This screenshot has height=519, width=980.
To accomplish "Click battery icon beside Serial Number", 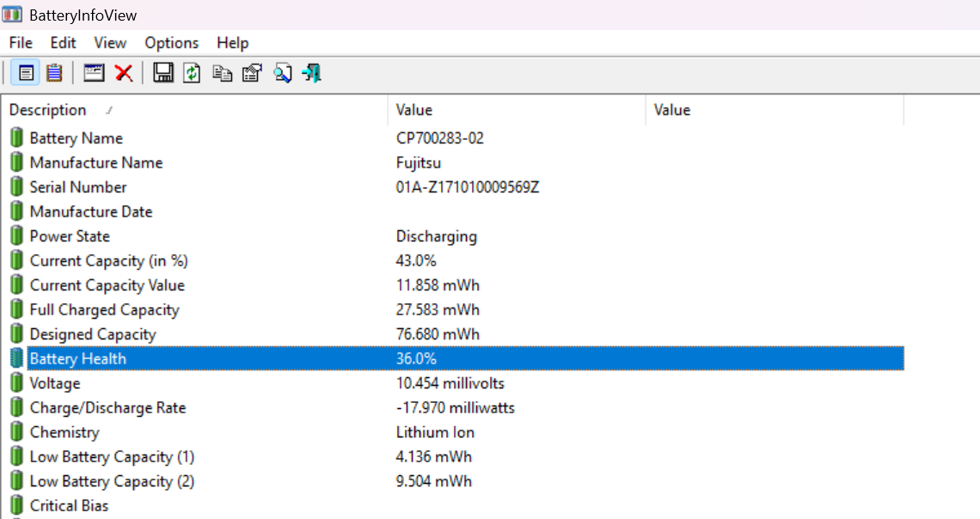I will [x=17, y=186].
